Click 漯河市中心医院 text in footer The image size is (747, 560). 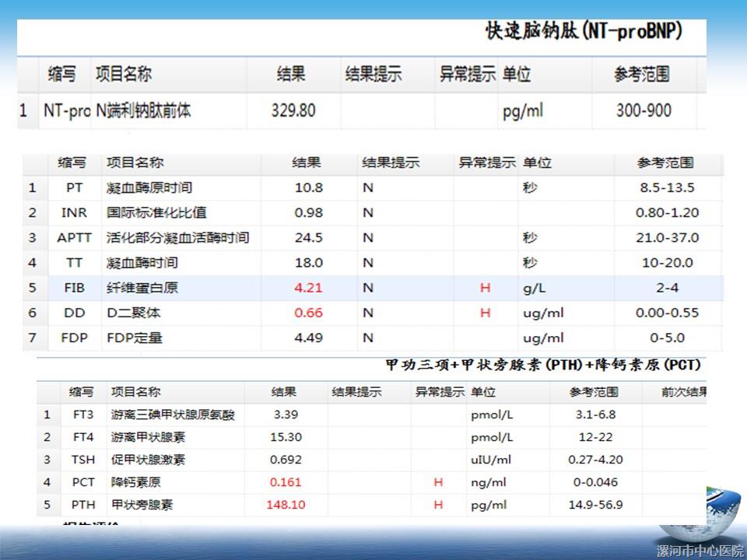point(700,551)
